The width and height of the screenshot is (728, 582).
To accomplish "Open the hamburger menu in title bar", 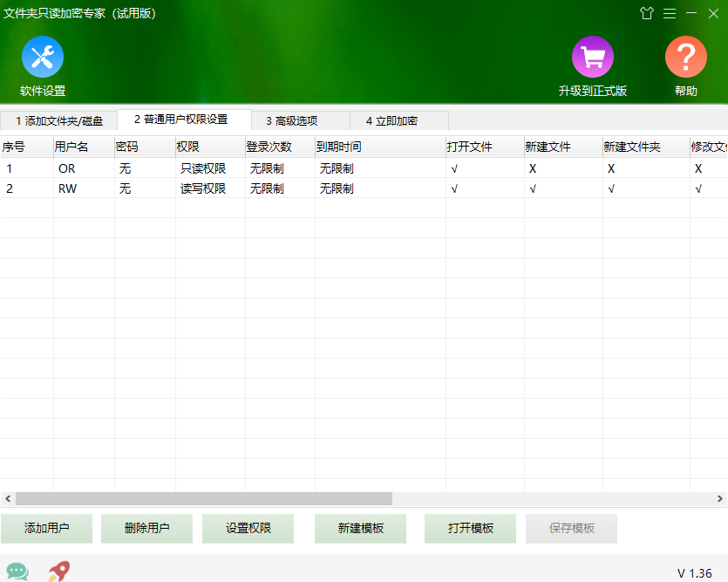I will [x=669, y=13].
